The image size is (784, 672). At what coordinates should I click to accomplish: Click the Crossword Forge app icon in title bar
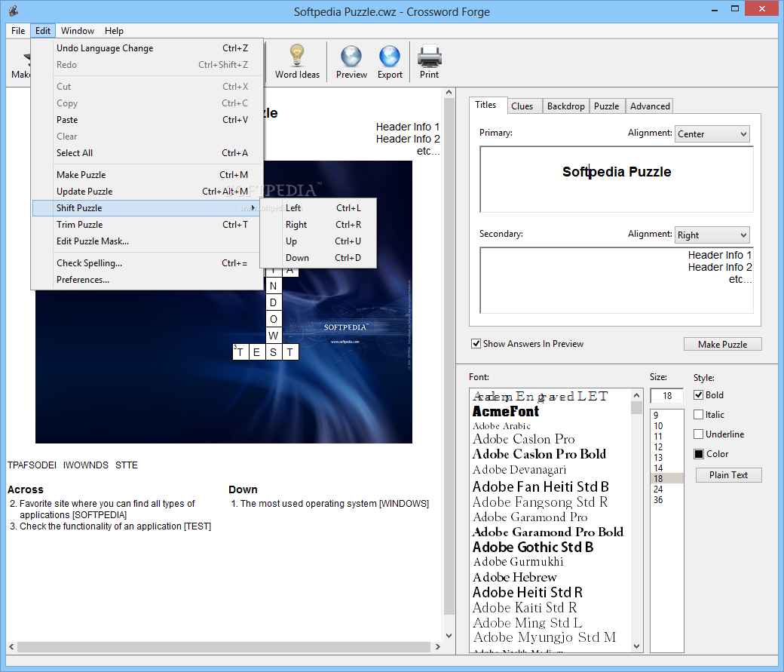click(x=14, y=11)
